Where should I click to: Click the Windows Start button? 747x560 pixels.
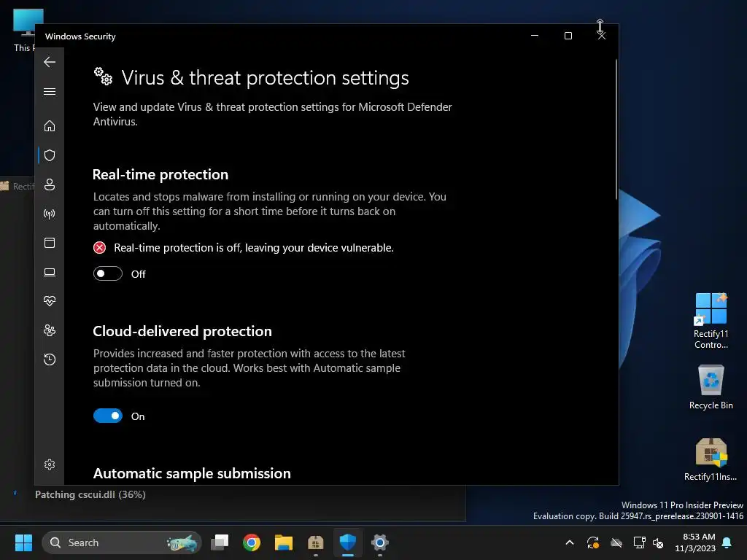[x=23, y=542]
